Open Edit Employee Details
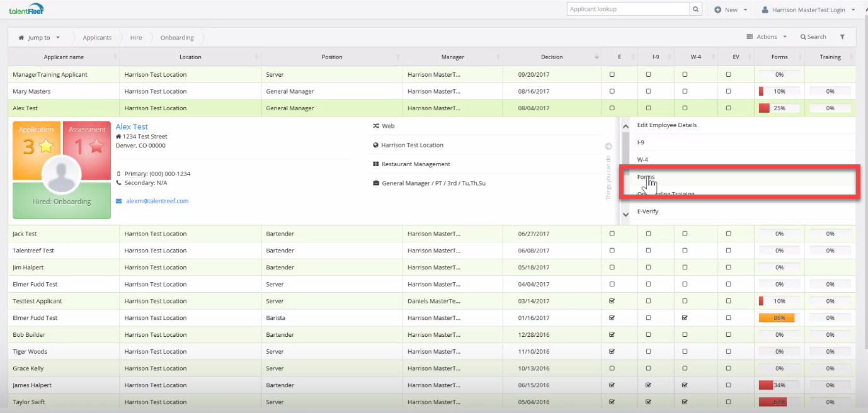This screenshot has height=413, width=868. pyautogui.click(x=667, y=125)
